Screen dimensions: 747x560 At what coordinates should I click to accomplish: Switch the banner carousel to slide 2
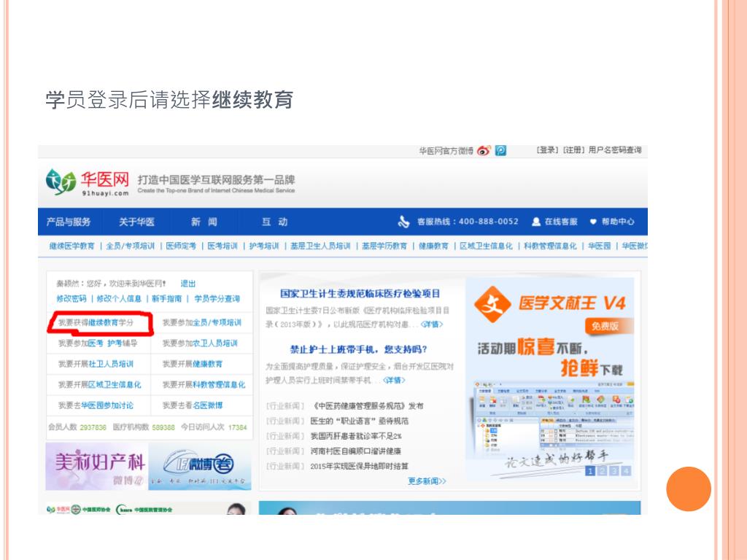pos(602,471)
